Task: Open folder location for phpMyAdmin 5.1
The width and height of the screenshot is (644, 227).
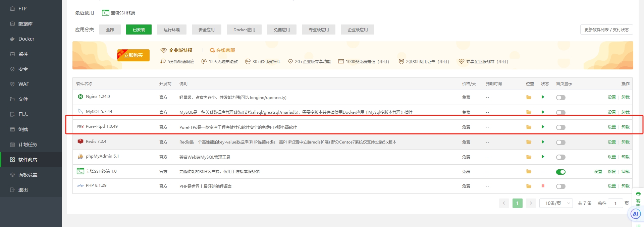Action: tap(529, 157)
